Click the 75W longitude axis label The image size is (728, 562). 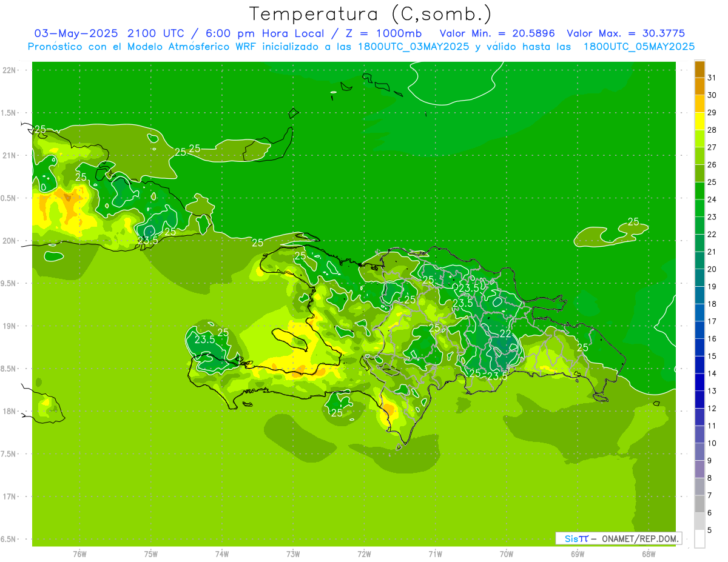click(151, 554)
